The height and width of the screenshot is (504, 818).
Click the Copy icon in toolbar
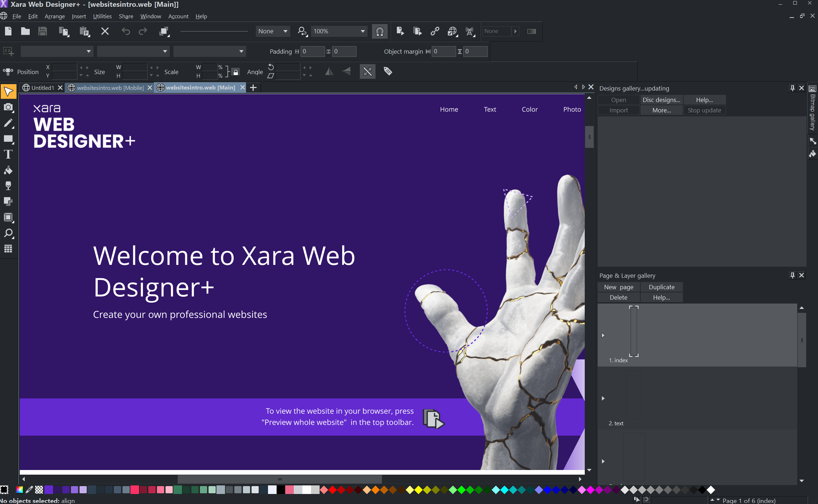click(x=64, y=31)
